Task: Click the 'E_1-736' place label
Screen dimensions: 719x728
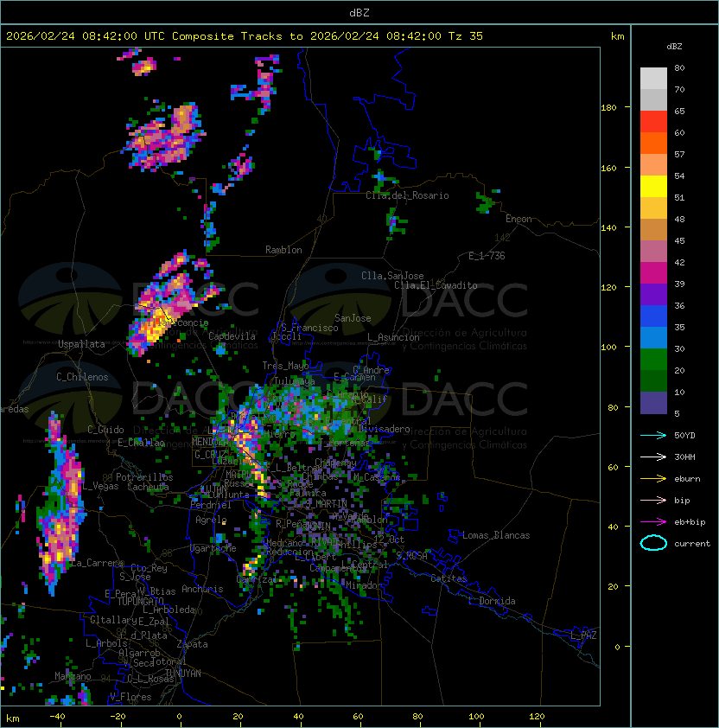Action: click(x=487, y=256)
